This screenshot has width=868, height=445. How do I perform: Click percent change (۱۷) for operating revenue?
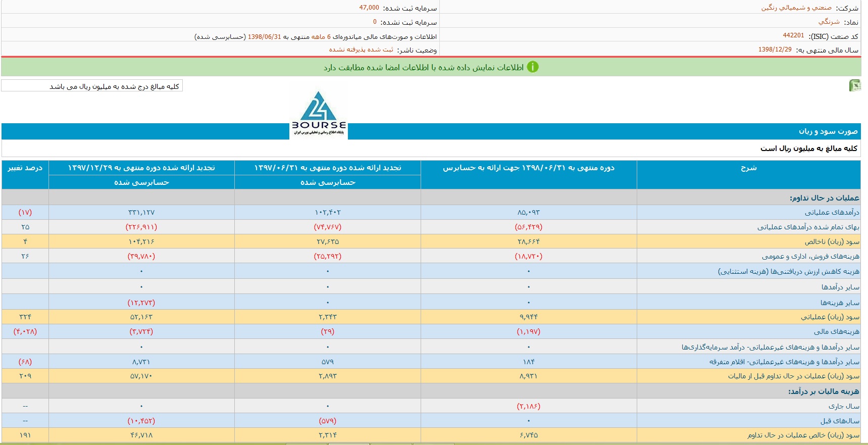[25, 213]
